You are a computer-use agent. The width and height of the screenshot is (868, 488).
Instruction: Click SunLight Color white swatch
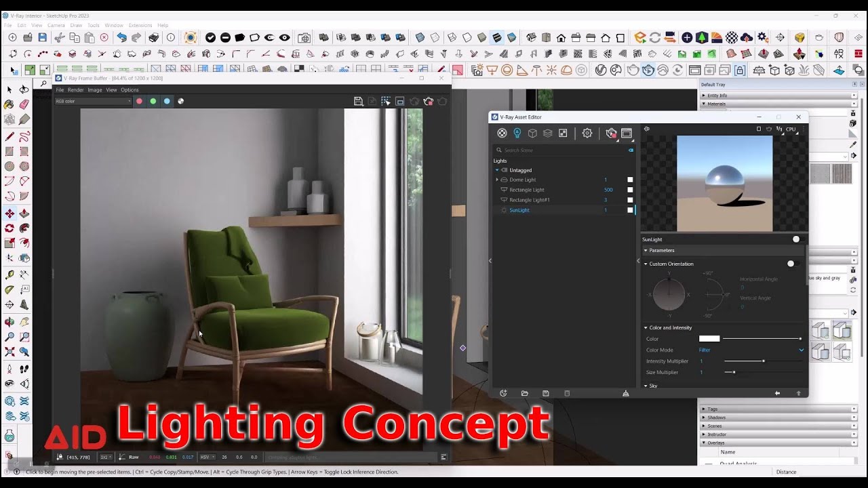(709, 339)
